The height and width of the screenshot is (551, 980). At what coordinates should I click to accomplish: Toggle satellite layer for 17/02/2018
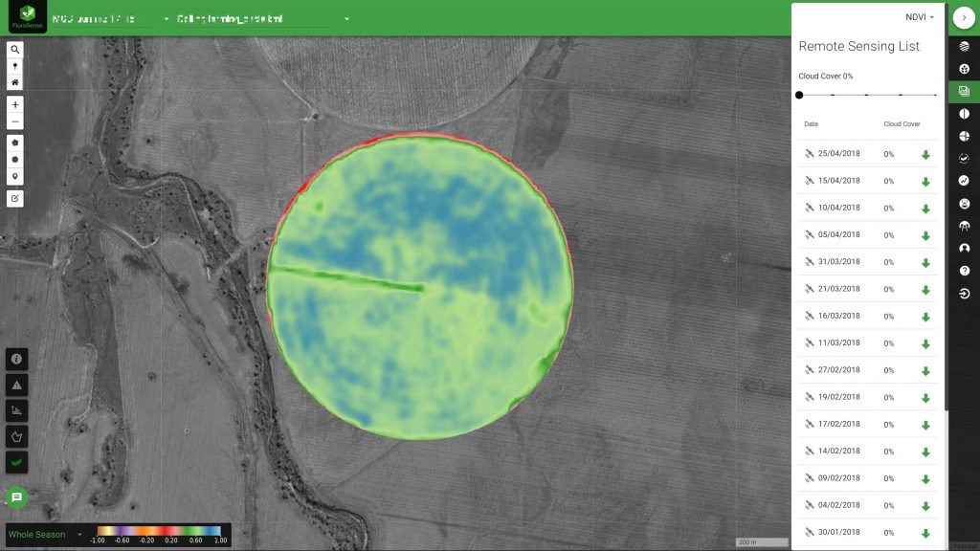click(x=809, y=424)
